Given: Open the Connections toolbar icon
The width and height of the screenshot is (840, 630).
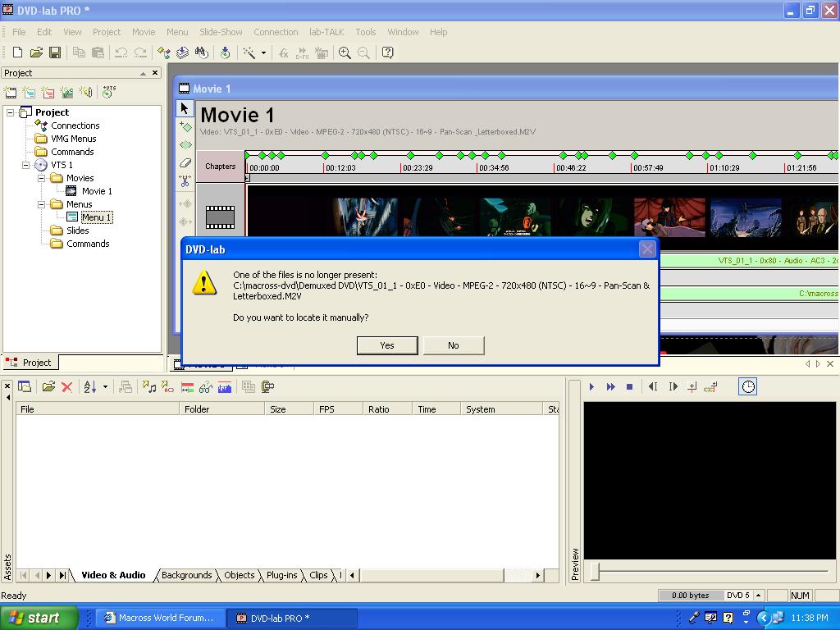Looking at the screenshot, I should point(164,52).
